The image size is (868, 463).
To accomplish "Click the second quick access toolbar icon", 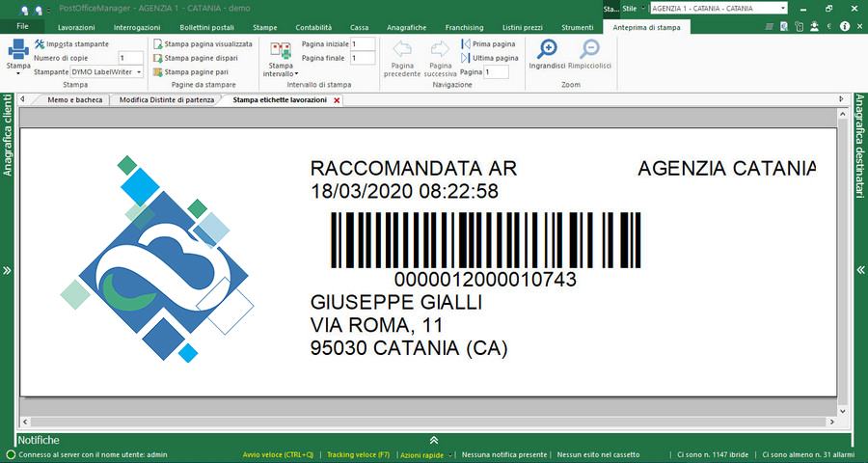I will 39,10.
